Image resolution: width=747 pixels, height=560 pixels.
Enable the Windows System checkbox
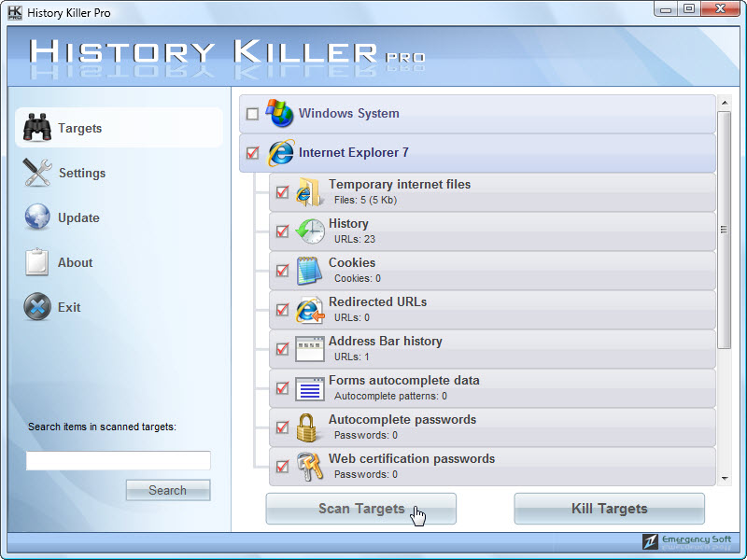(252, 114)
